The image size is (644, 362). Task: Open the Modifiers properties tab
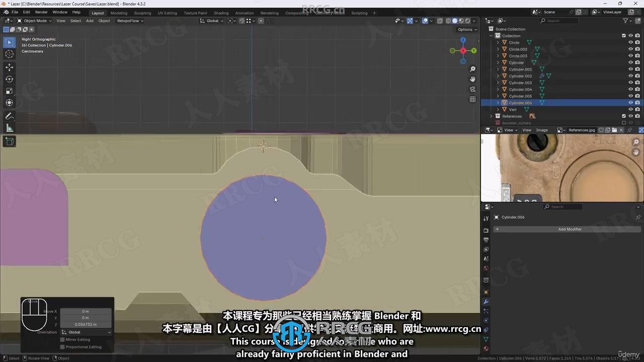point(486,302)
